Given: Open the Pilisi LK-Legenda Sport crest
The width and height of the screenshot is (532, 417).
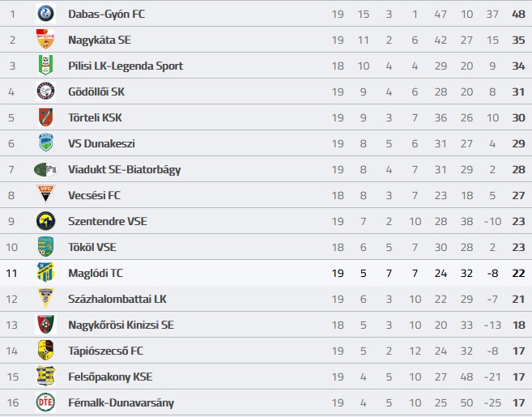Looking at the screenshot, I should tap(45, 65).
